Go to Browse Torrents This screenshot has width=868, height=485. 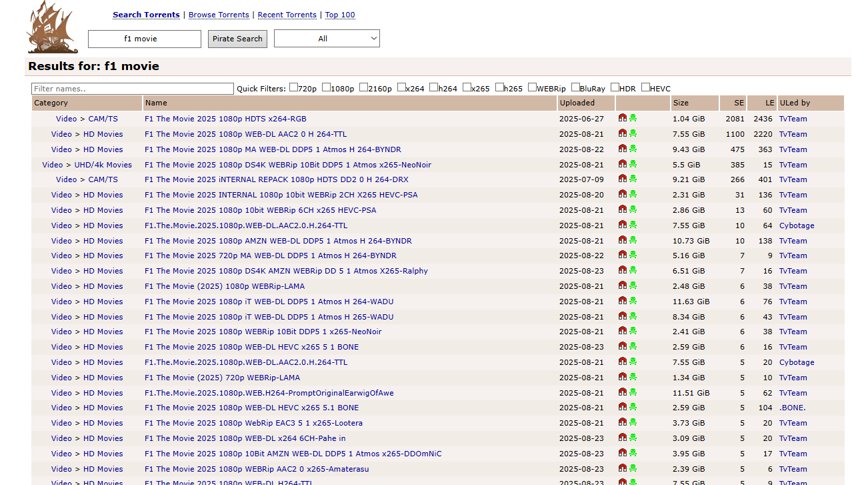point(219,15)
